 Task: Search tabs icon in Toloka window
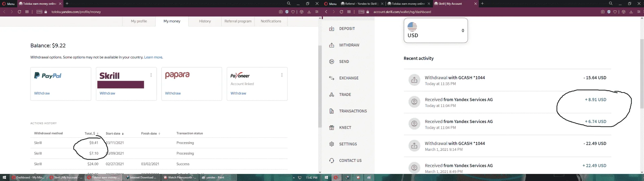288,3
